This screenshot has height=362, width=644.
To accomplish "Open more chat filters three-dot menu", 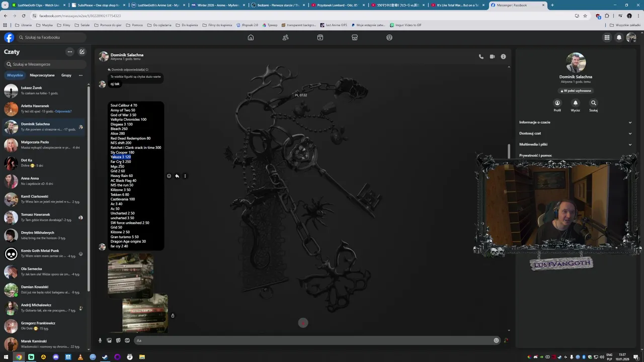I will click(x=80, y=75).
